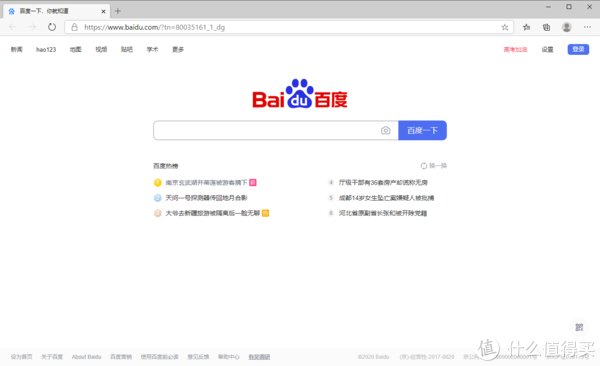Open the 设置 settings menu
600x366 pixels.
pyautogui.click(x=548, y=49)
